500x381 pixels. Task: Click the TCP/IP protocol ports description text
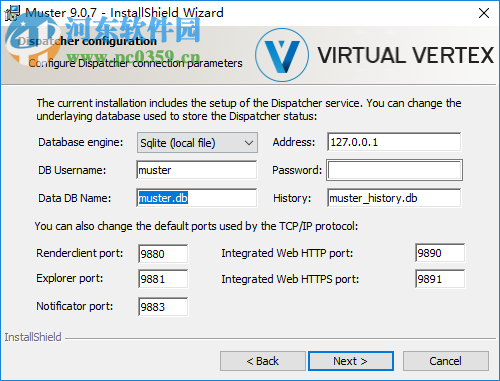196,226
